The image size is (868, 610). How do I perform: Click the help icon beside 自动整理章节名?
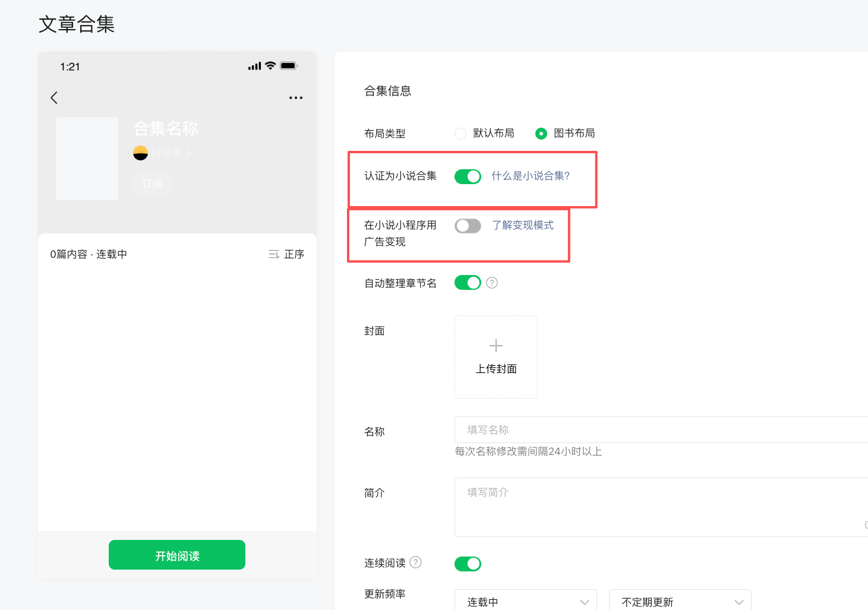point(492,283)
